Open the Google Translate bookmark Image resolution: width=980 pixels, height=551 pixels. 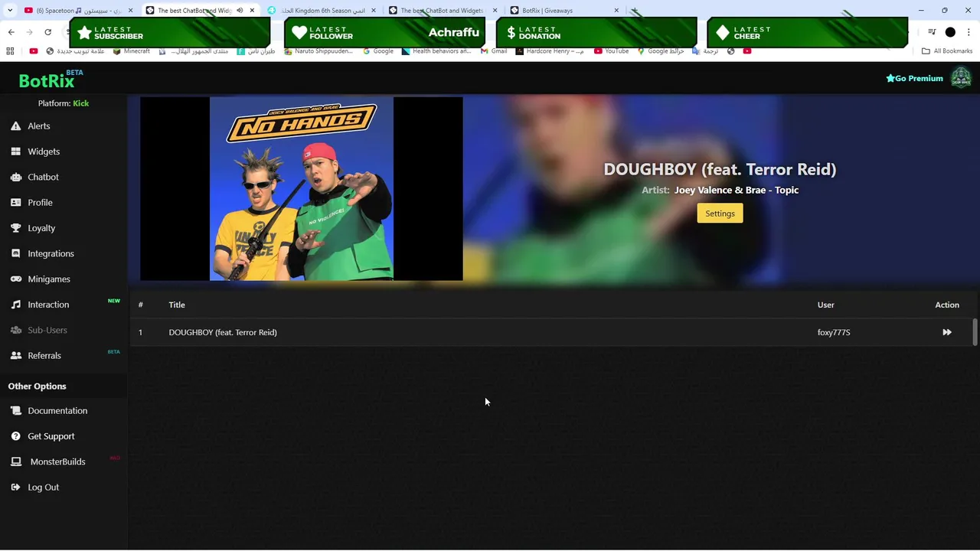[705, 51]
